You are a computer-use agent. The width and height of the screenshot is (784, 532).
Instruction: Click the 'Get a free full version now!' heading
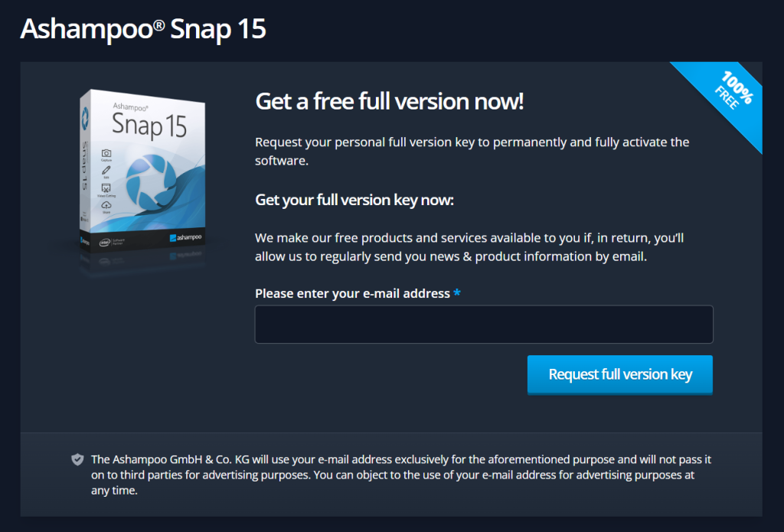click(390, 102)
